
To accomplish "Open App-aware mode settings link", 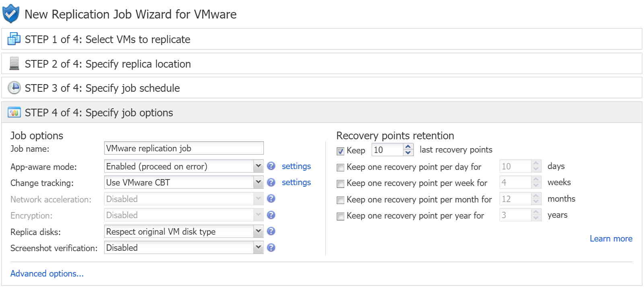I will click(296, 166).
